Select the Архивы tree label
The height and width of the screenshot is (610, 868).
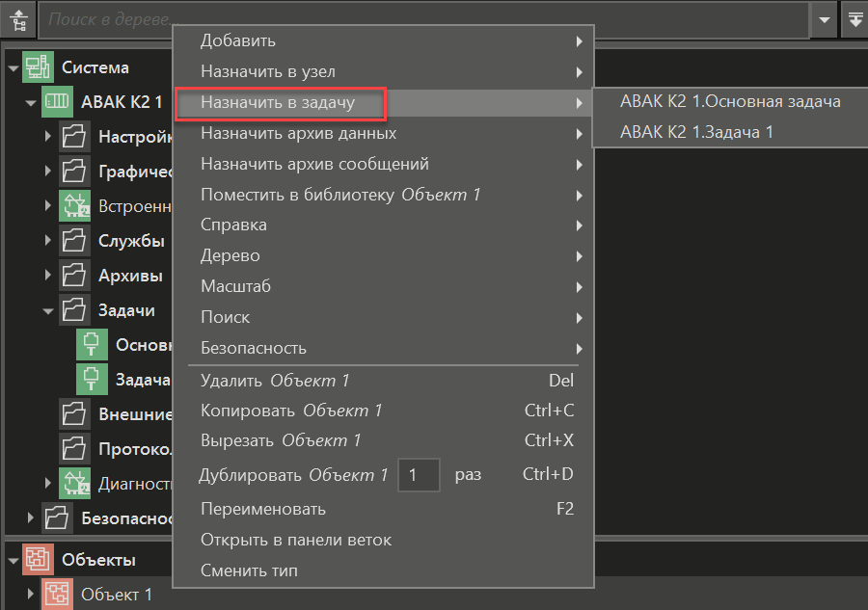click(x=130, y=276)
